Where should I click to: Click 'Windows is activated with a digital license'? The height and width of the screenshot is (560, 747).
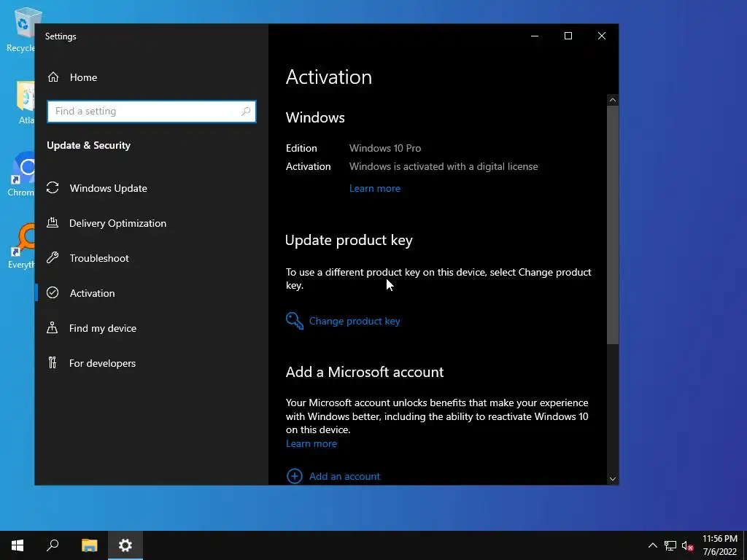[444, 166]
